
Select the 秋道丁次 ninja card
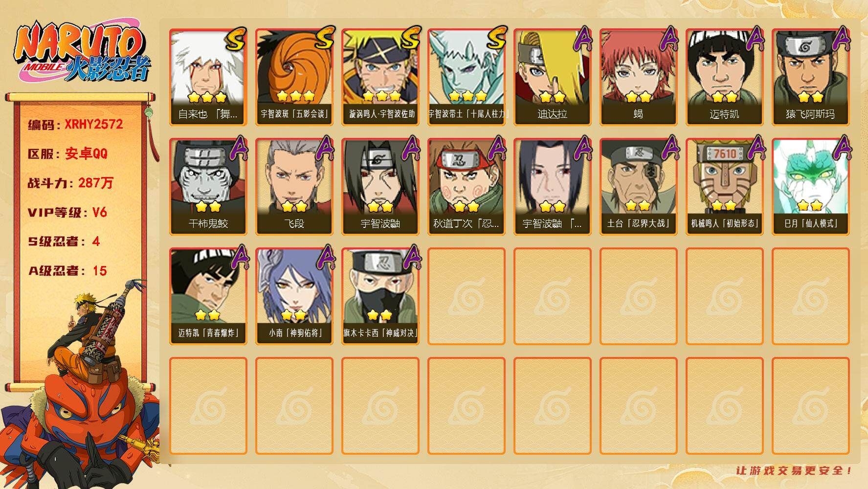click(467, 187)
